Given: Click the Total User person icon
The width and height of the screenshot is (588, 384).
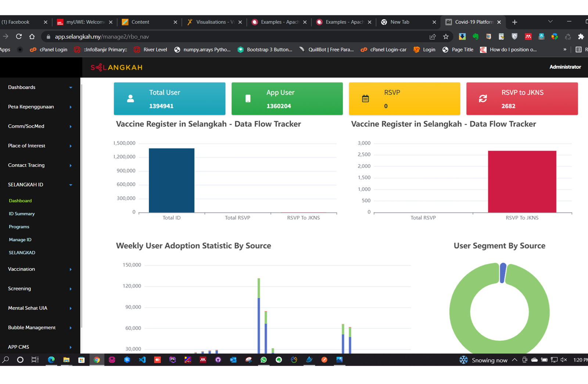Looking at the screenshot, I should click(130, 99).
